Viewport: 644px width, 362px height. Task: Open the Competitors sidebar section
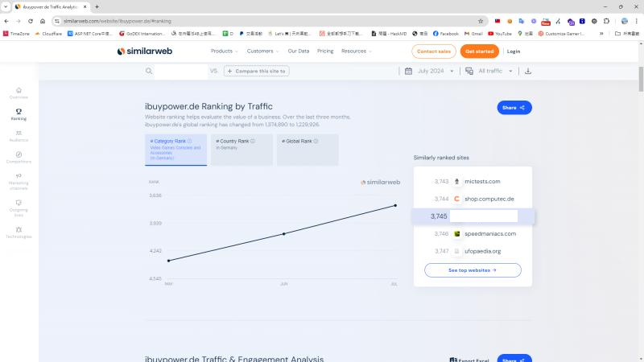point(19,157)
